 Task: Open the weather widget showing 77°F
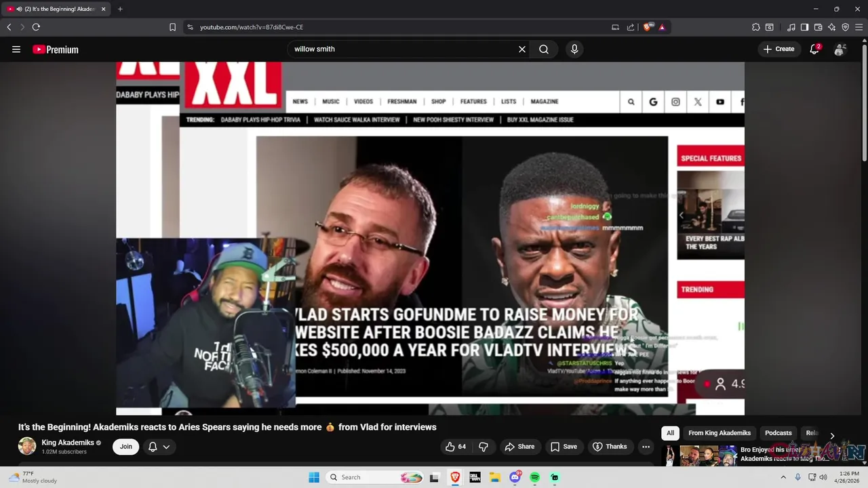(x=33, y=477)
